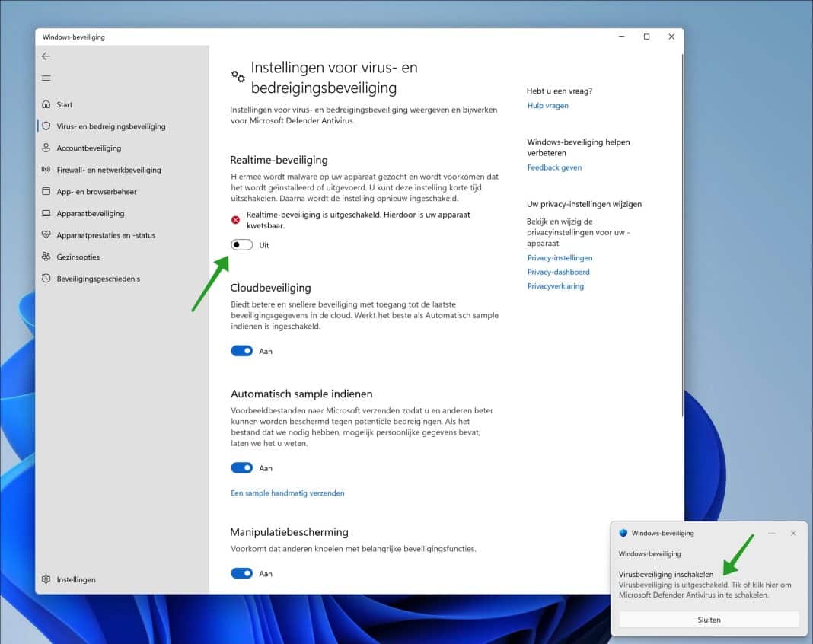Open the Een sample handmatig verzenden link
Screen dimensions: 813x644
coord(288,493)
